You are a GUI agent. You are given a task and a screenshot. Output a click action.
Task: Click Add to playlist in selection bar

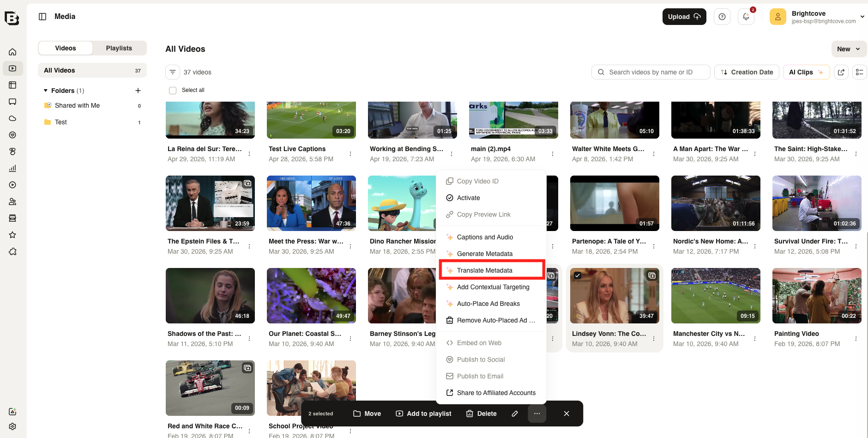(423, 414)
